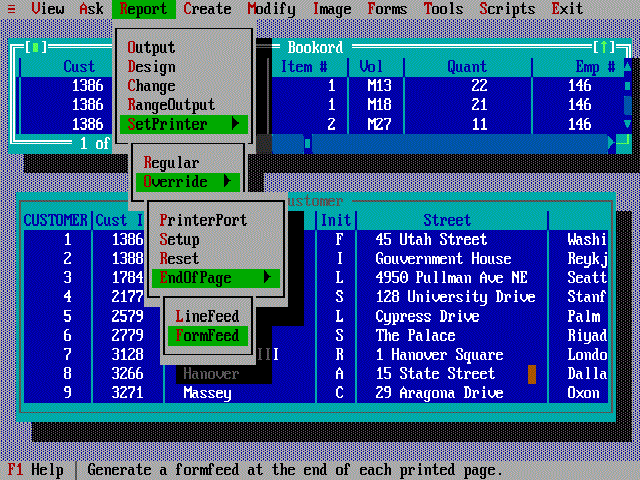Click Output in Report menu

151,48
